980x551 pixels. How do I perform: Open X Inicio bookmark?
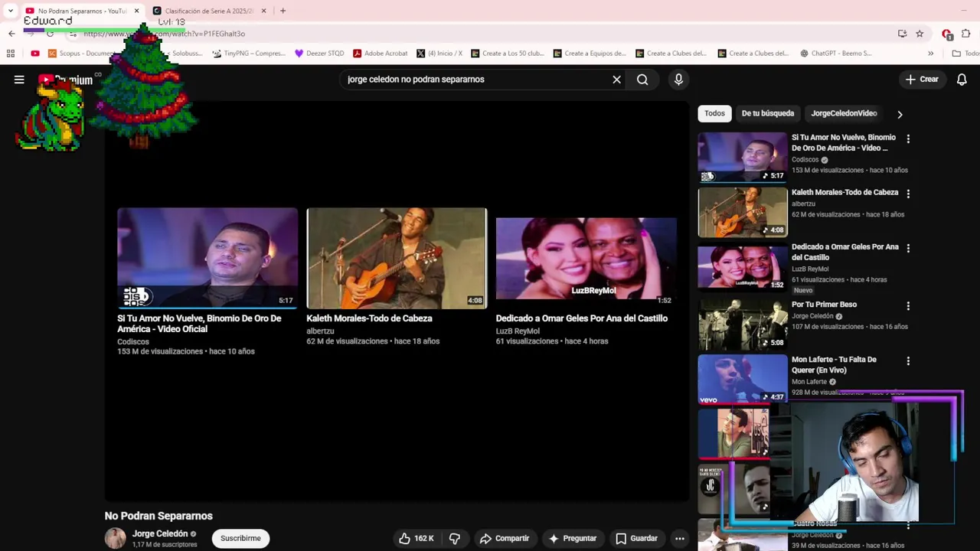click(439, 54)
